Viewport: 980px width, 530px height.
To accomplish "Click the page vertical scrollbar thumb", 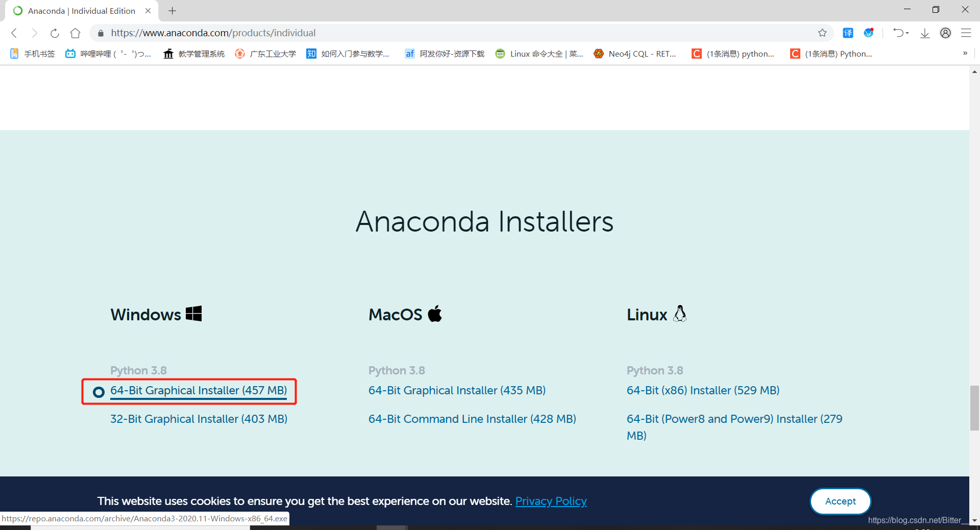I will click(974, 408).
